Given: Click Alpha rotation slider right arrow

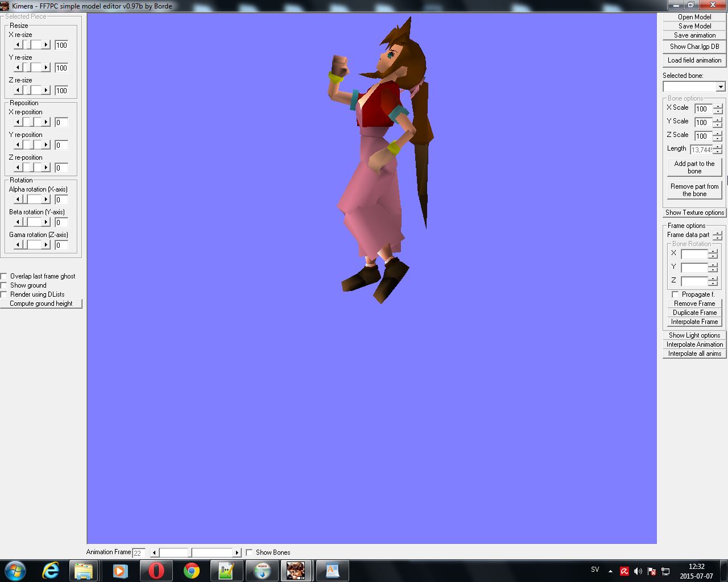Looking at the screenshot, I should click(46, 199).
